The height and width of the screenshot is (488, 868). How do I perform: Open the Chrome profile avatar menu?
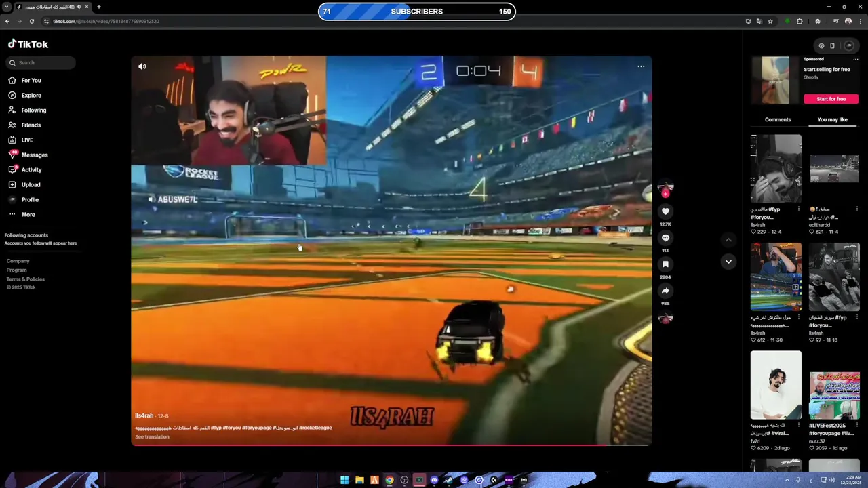point(848,21)
